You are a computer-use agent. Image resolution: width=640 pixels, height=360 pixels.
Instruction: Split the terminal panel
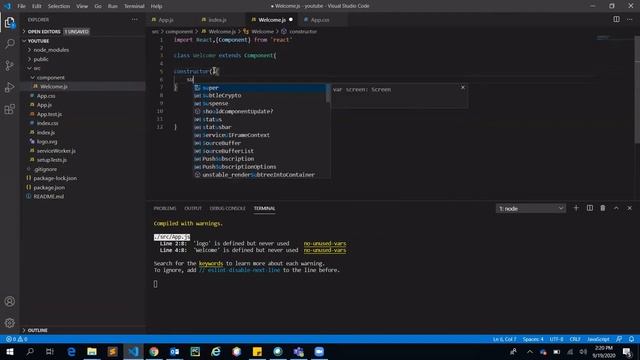[x=590, y=208]
